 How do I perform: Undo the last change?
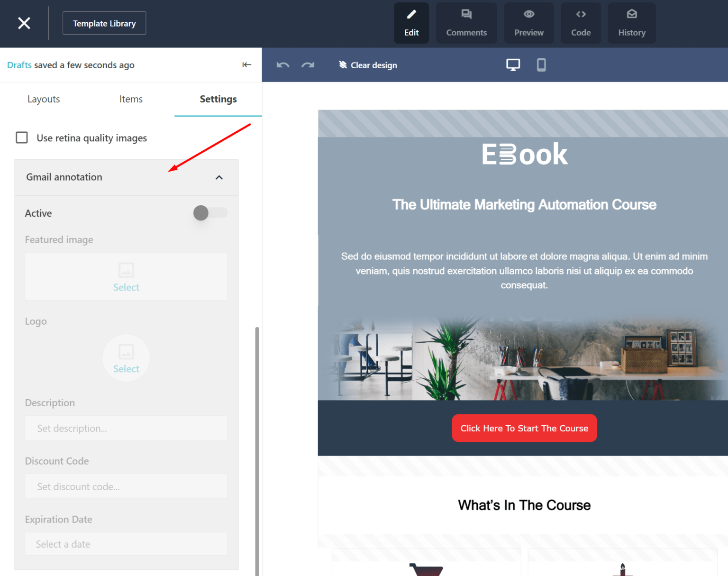click(x=283, y=65)
